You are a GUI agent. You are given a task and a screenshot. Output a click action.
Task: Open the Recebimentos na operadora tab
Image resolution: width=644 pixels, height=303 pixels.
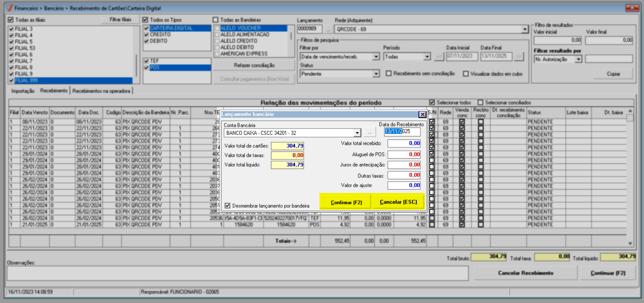(x=101, y=91)
